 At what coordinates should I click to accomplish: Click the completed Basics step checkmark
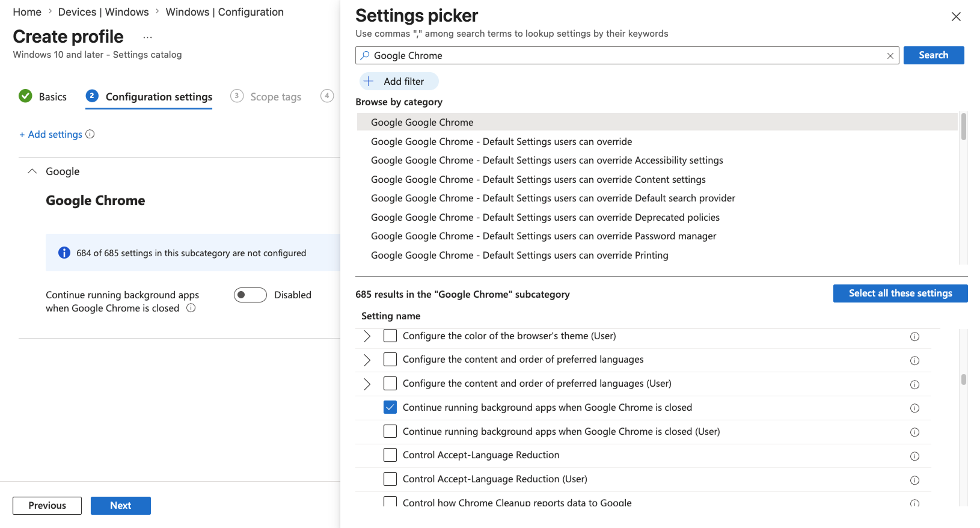(x=25, y=96)
